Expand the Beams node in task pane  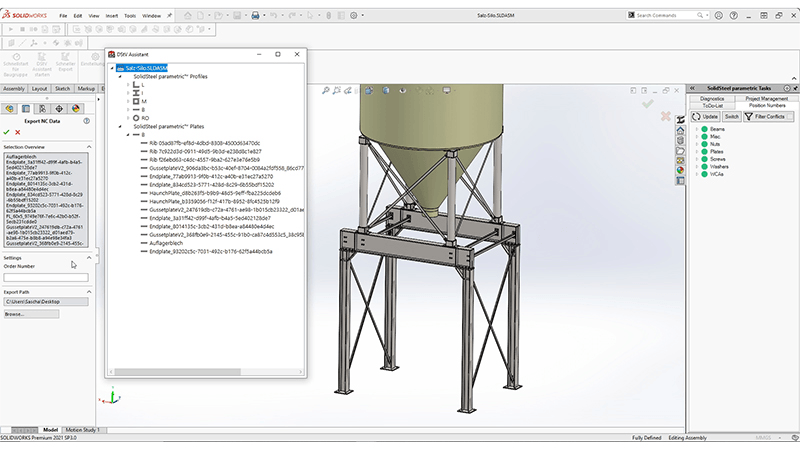coord(697,129)
